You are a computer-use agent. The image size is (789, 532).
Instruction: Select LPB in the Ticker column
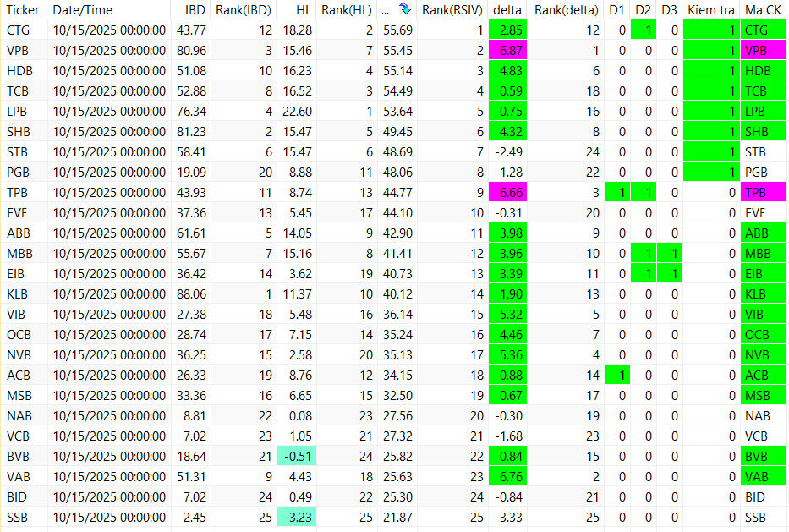[17, 112]
